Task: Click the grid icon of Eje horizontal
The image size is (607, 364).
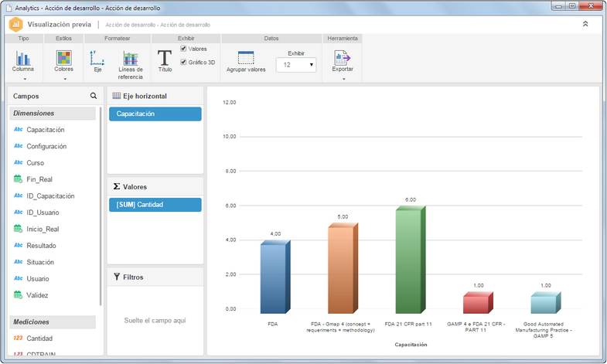Action: pyautogui.click(x=117, y=96)
